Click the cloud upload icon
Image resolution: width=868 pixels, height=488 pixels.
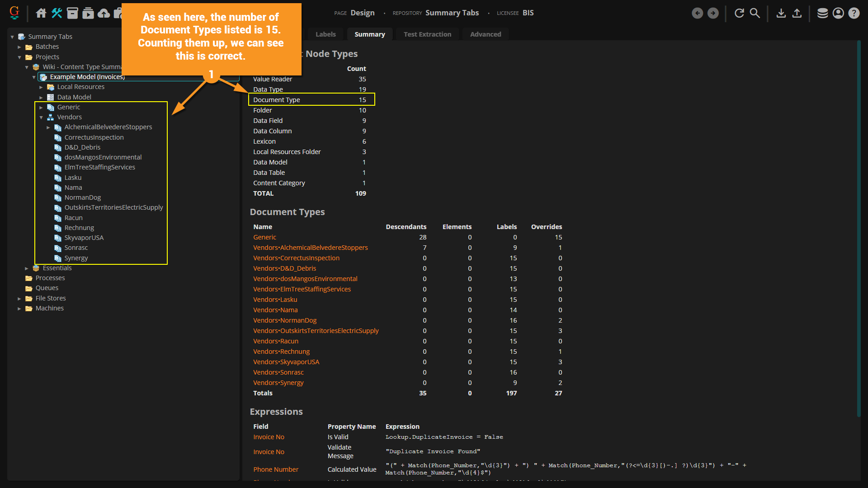pyautogui.click(x=104, y=13)
